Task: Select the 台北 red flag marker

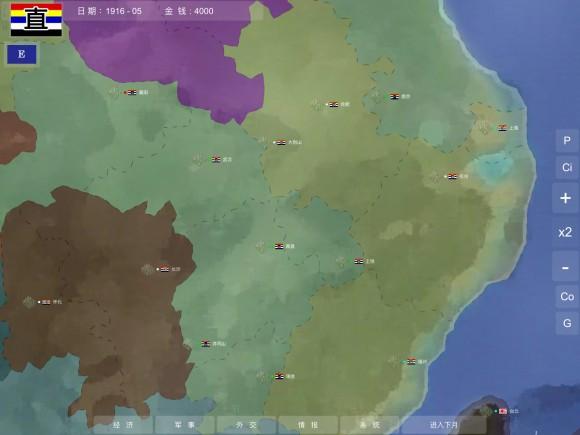Action: [503, 411]
